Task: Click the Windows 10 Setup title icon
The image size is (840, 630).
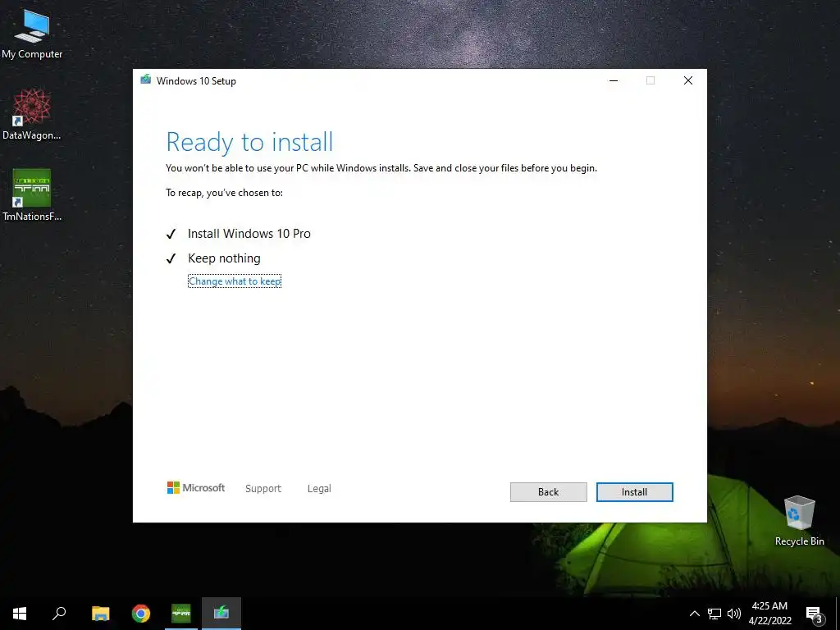Action: pyautogui.click(x=145, y=80)
